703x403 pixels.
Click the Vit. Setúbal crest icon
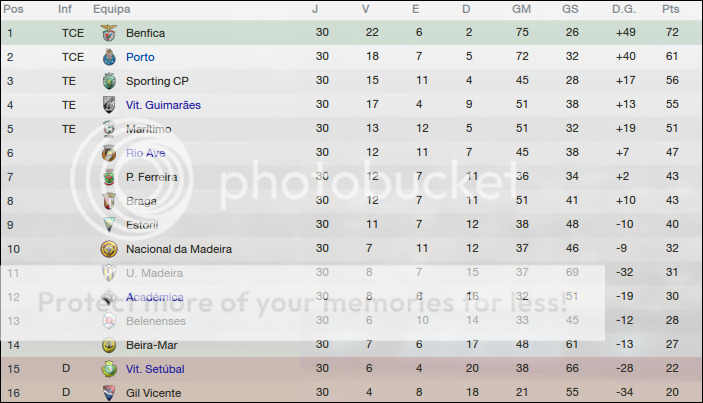pos(109,369)
